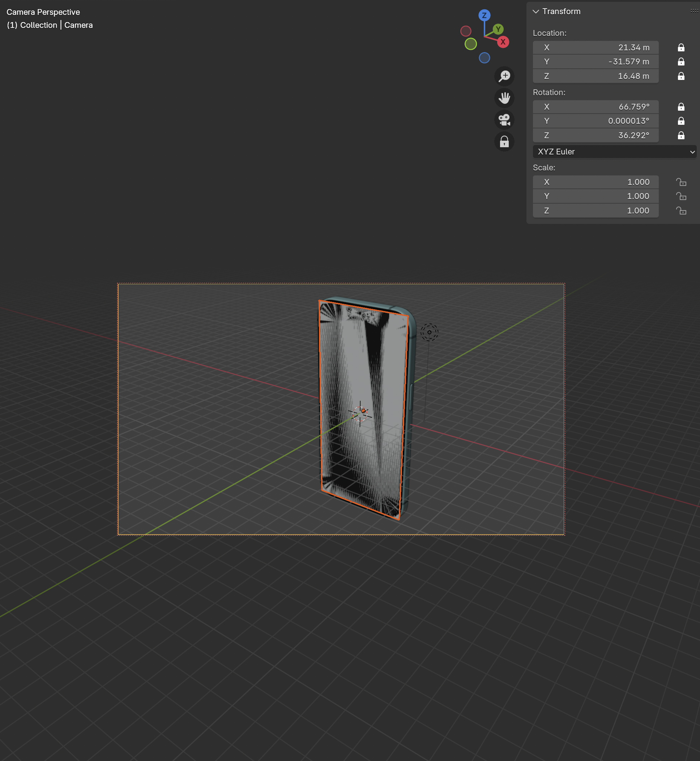Click the Rotation X field showing 66.759°
The image size is (700, 761).
tap(596, 107)
